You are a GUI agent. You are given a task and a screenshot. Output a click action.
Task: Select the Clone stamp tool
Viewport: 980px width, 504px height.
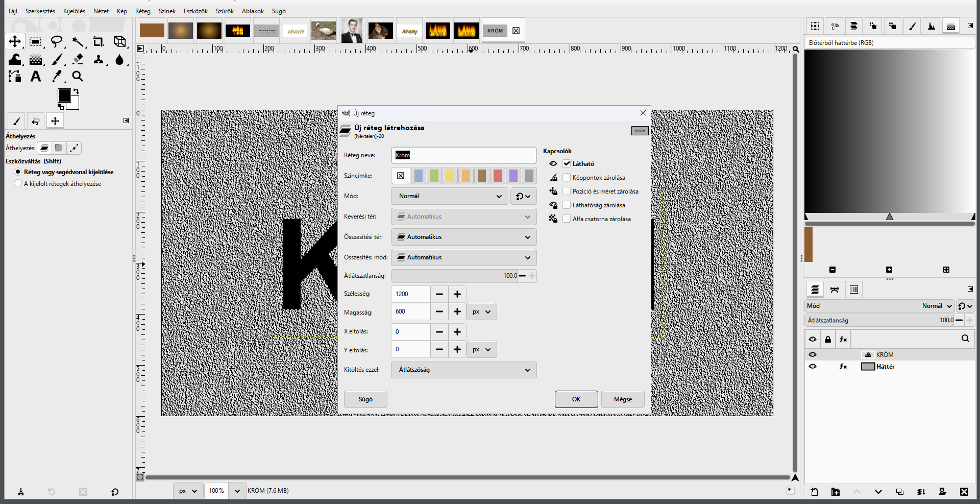point(98,59)
